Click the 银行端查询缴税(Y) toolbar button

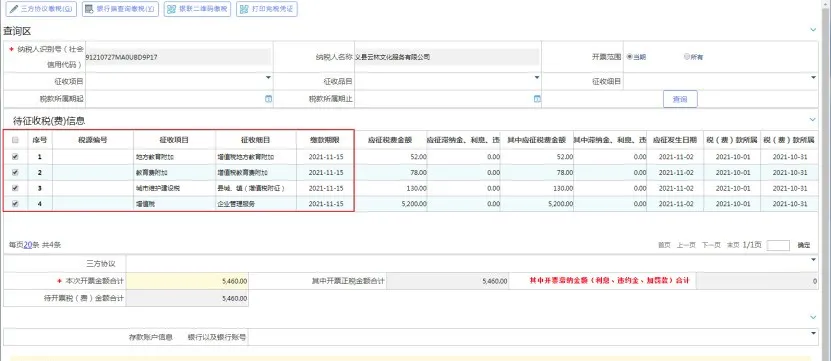(x=120, y=9)
